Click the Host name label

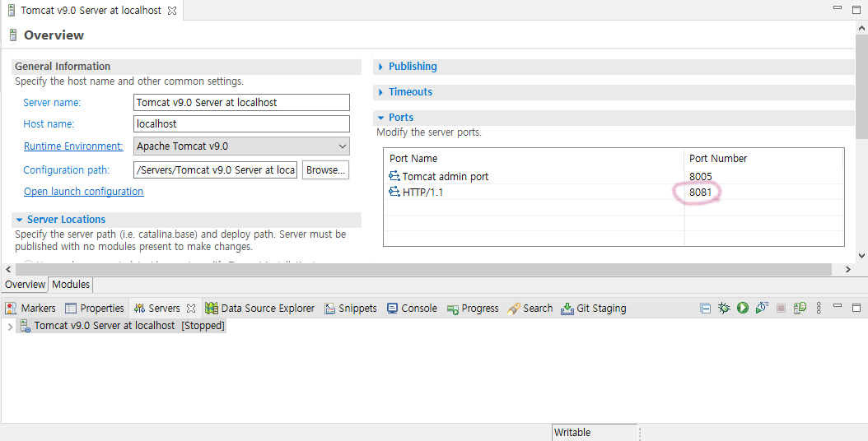click(49, 124)
